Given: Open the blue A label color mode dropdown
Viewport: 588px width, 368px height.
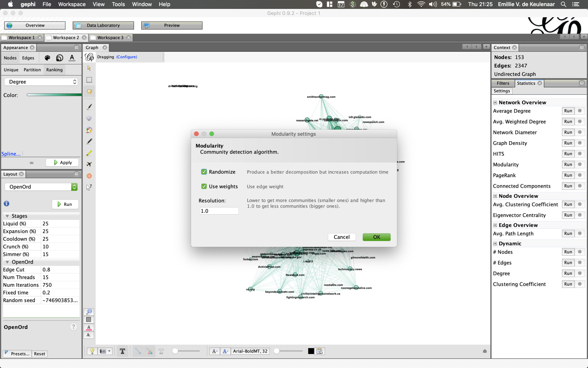Looking at the screenshot, I should (225, 351).
